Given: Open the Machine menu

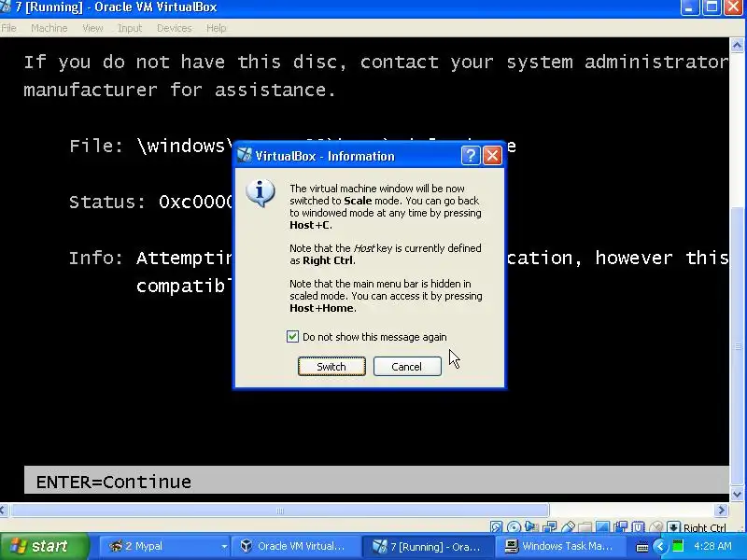Looking at the screenshot, I should (x=49, y=28).
